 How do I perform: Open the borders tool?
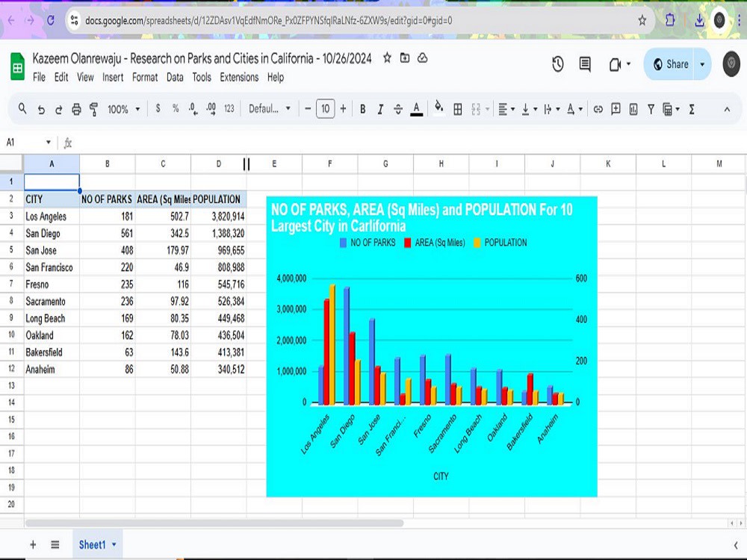coord(457,110)
